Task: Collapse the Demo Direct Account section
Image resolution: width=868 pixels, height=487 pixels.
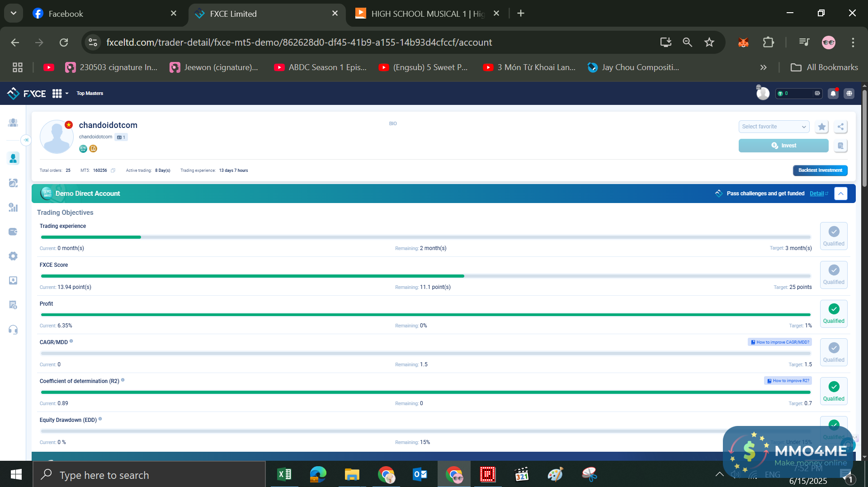Action: (840, 194)
